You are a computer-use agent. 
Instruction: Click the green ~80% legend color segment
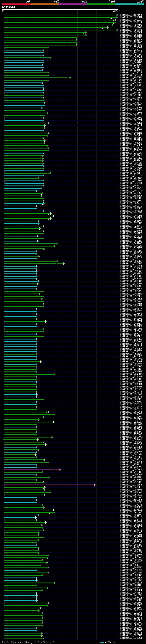point(101,4)
